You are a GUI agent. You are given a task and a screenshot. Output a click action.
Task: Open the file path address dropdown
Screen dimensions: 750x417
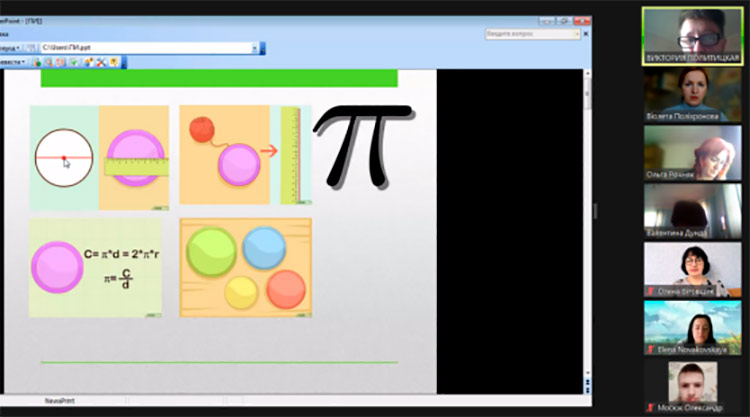click(253, 47)
